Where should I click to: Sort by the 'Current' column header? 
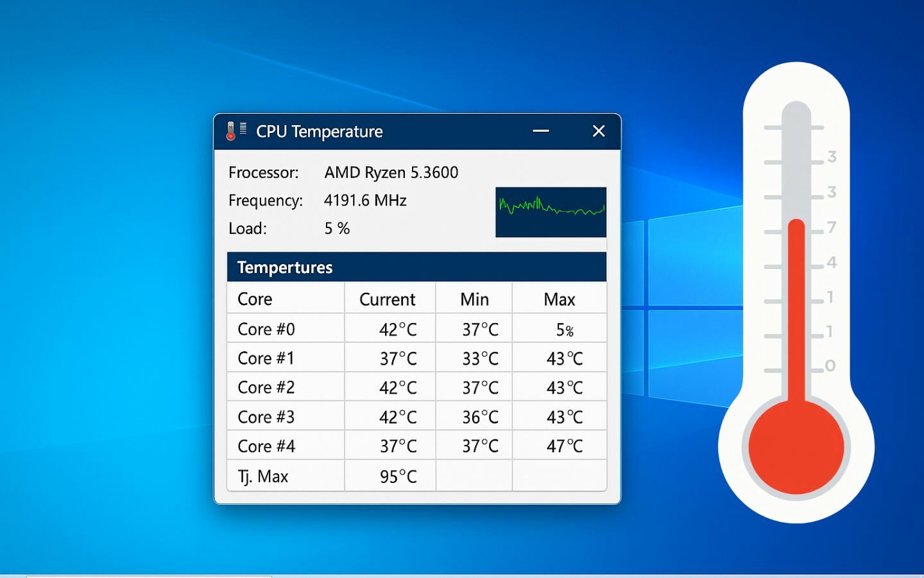click(x=388, y=299)
